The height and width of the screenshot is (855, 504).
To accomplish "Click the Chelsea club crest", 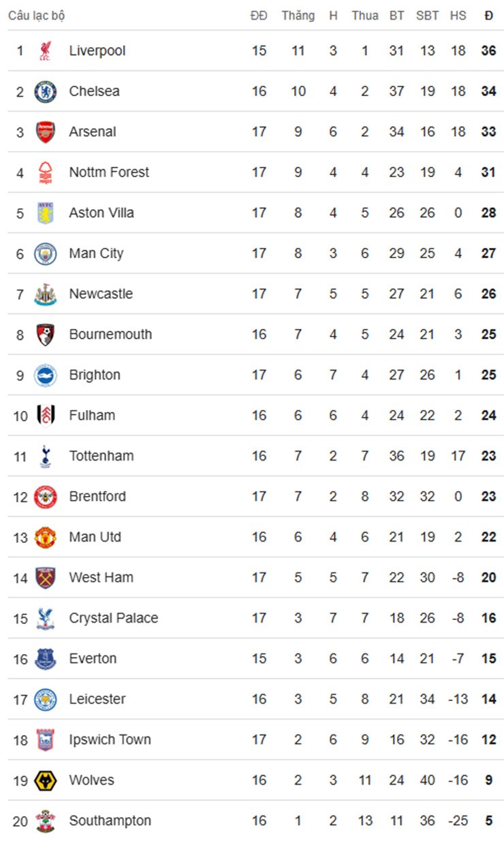I will click(46, 91).
